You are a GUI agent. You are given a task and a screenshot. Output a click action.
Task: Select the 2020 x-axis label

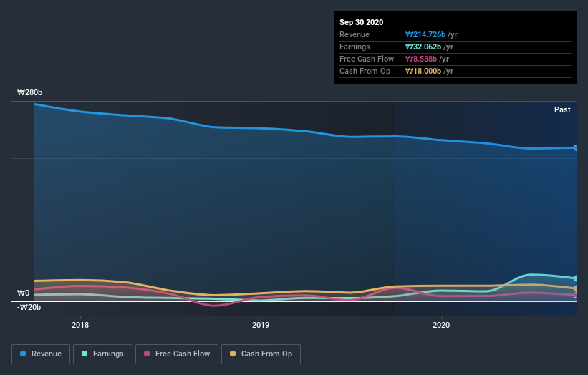click(441, 325)
